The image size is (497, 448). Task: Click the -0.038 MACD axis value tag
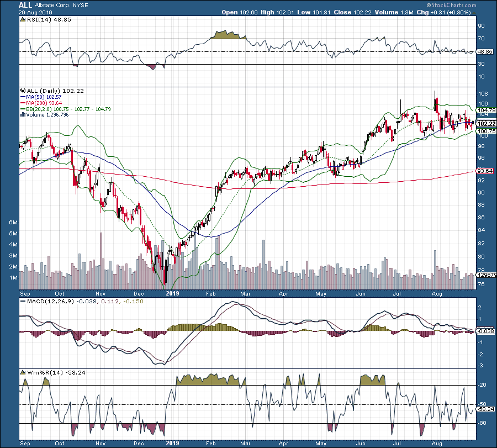click(486, 331)
